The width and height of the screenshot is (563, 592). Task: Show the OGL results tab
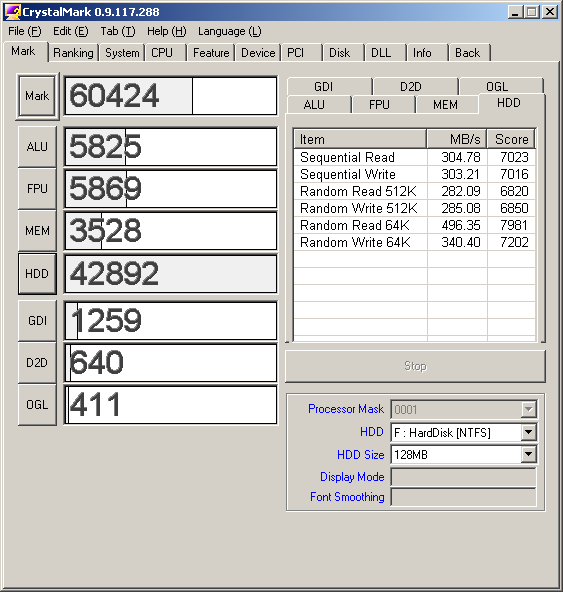[501, 86]
